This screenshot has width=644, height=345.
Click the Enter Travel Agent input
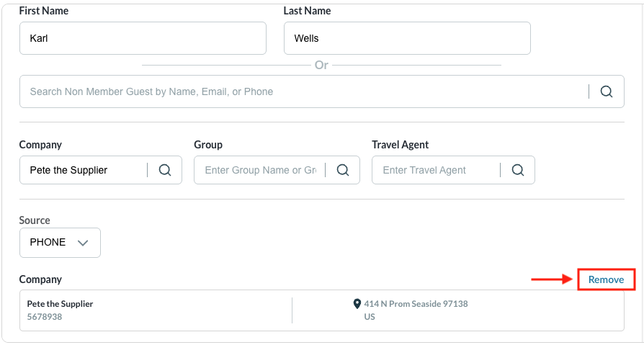click(x=436, y=170)
